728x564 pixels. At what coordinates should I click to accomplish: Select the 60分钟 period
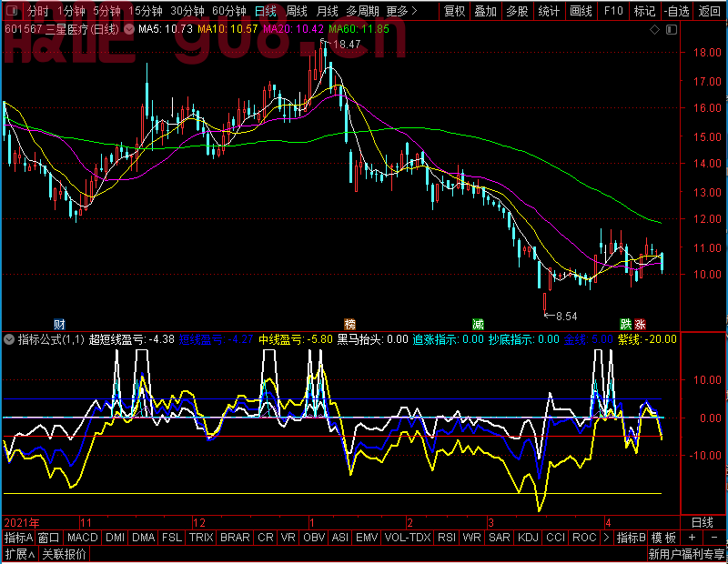pyautogui.click(x=229, y=11)
